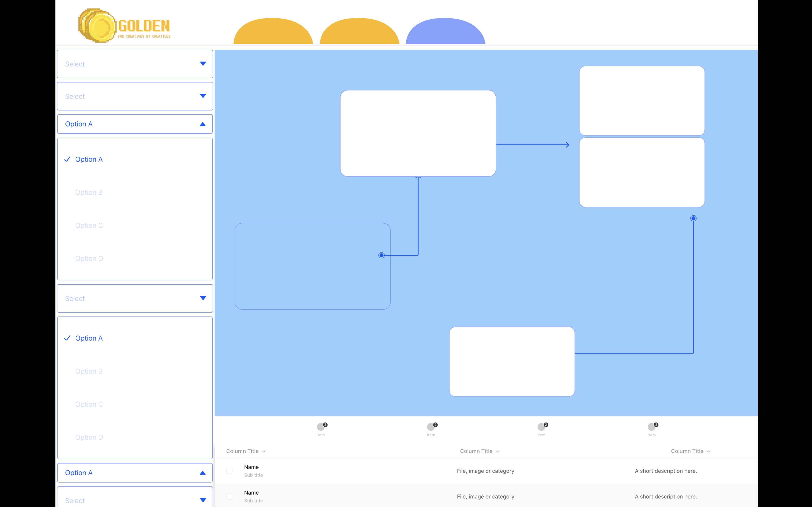
Task: Click the second Item icon with badge
Action: click(x=431, y=427)
